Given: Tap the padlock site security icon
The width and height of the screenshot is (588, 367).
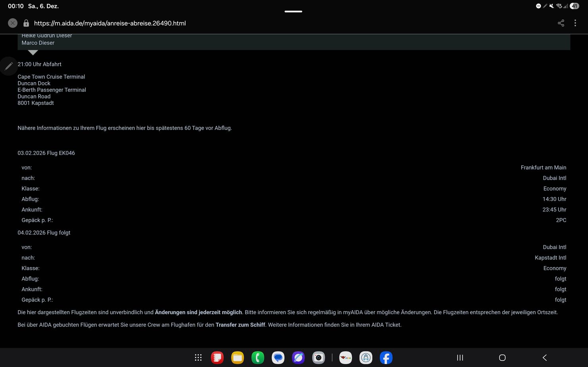Looking at the screenshot, I should pos(26,23).
